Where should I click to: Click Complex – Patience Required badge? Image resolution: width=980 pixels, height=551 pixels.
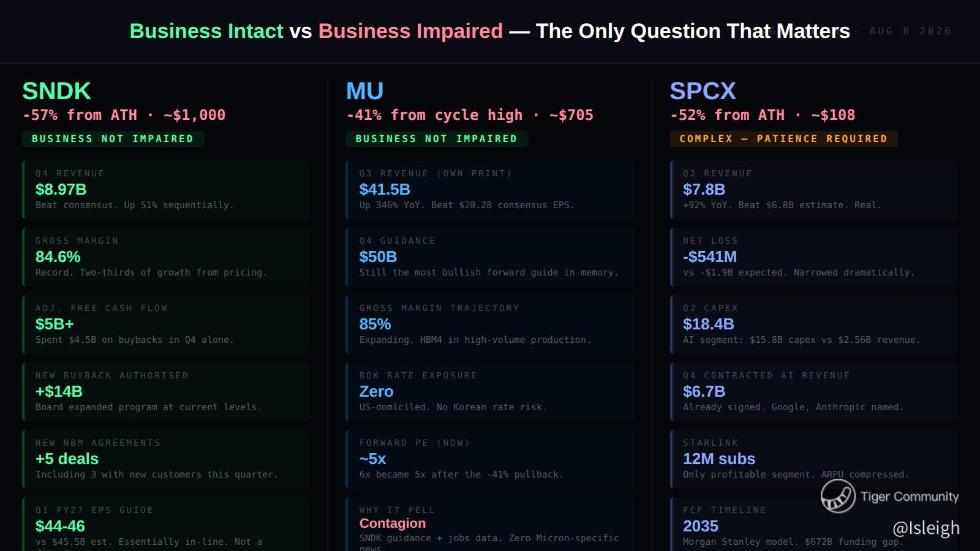(784, 139)
